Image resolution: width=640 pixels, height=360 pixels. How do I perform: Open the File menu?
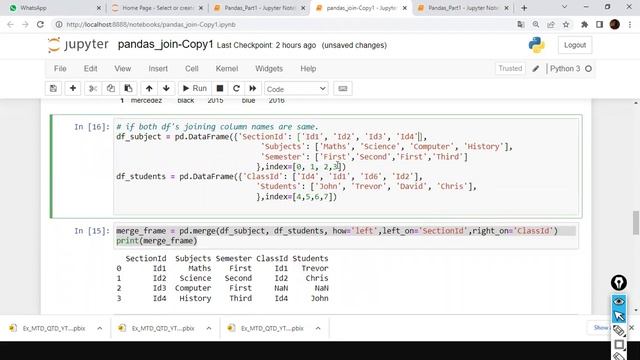(x=60, y=69)
